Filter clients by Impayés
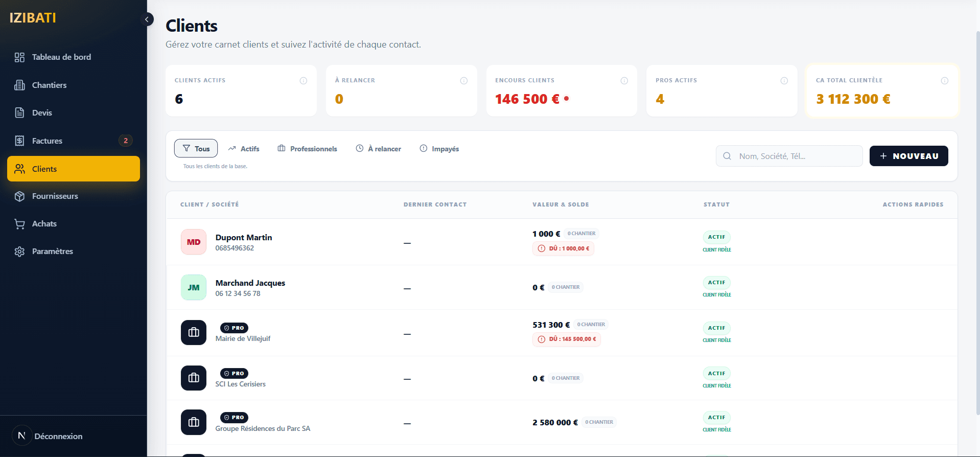 point(439,149)
